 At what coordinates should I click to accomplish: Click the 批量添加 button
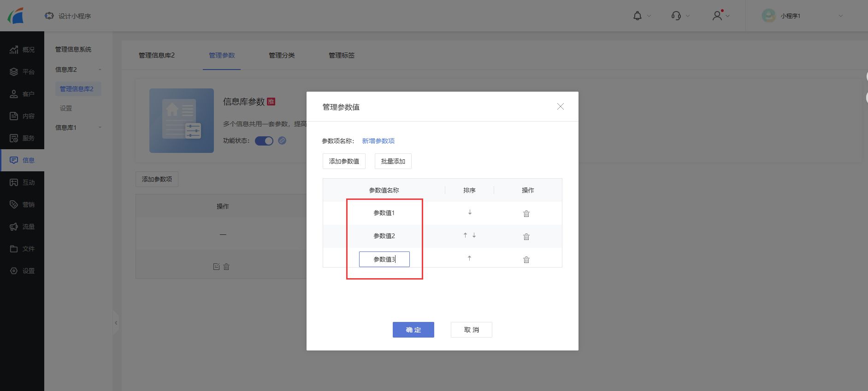(x=393, y=161)
